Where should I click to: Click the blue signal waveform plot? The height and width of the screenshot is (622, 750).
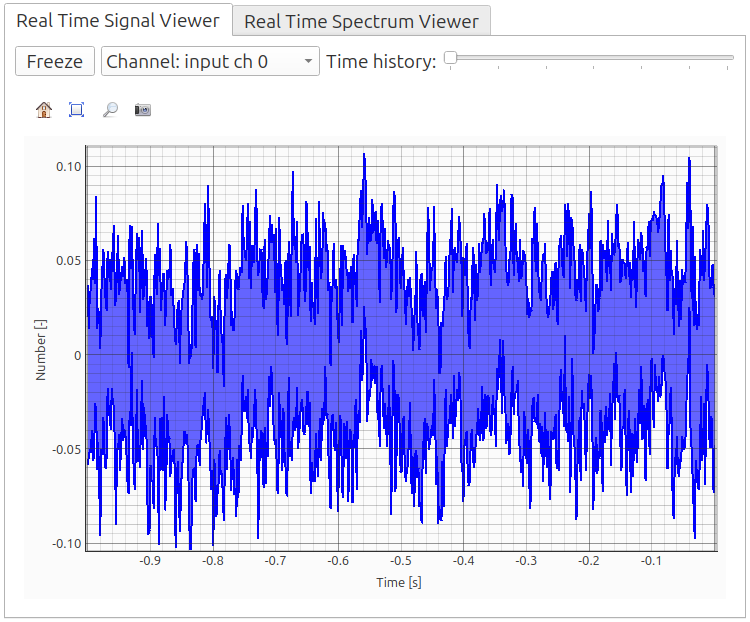click(x=401, y=352)
